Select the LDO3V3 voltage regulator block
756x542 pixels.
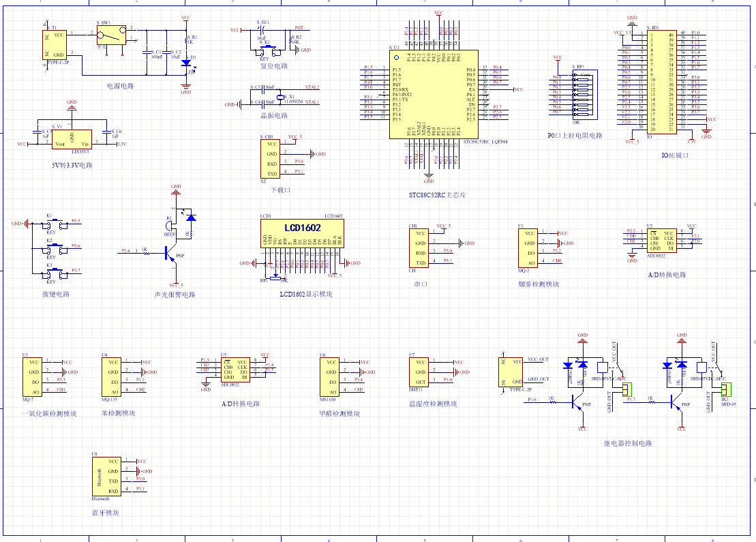pyautogui.click(x=72, y=140)
